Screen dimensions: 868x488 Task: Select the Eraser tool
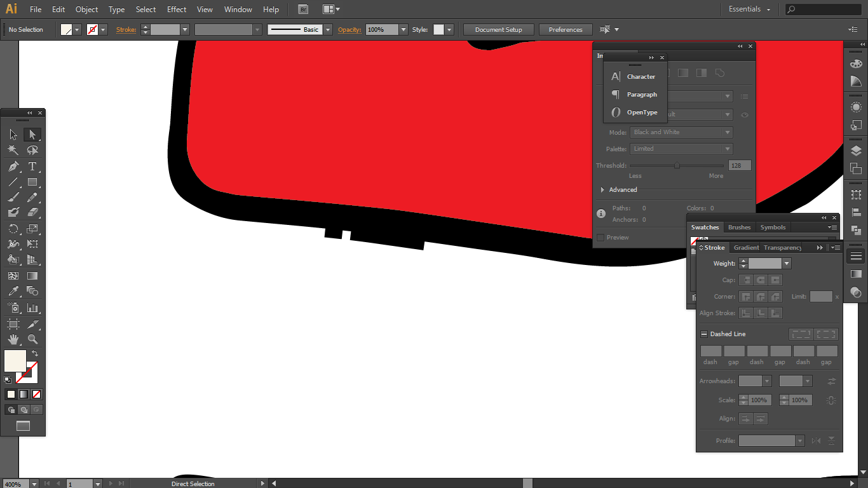[x=32, y=213]
